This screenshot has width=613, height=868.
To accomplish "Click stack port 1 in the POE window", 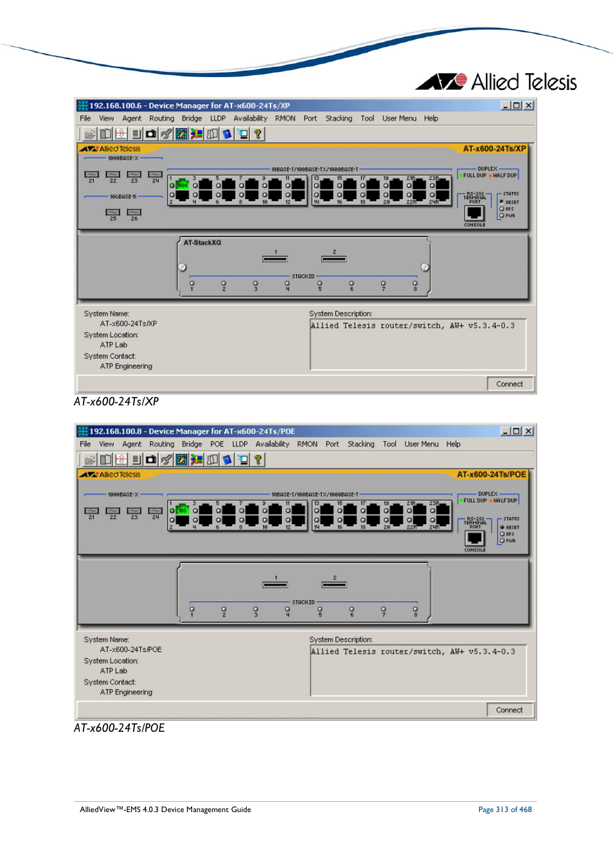I will [x=275, y=585].
